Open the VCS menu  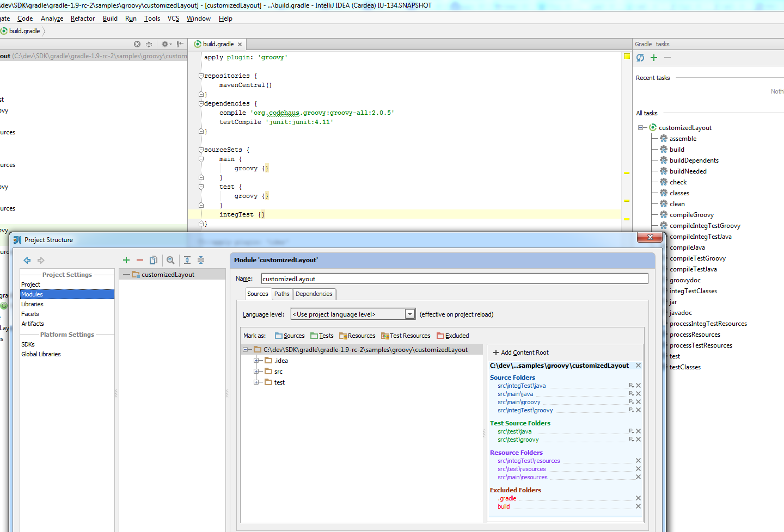point(173,18)
